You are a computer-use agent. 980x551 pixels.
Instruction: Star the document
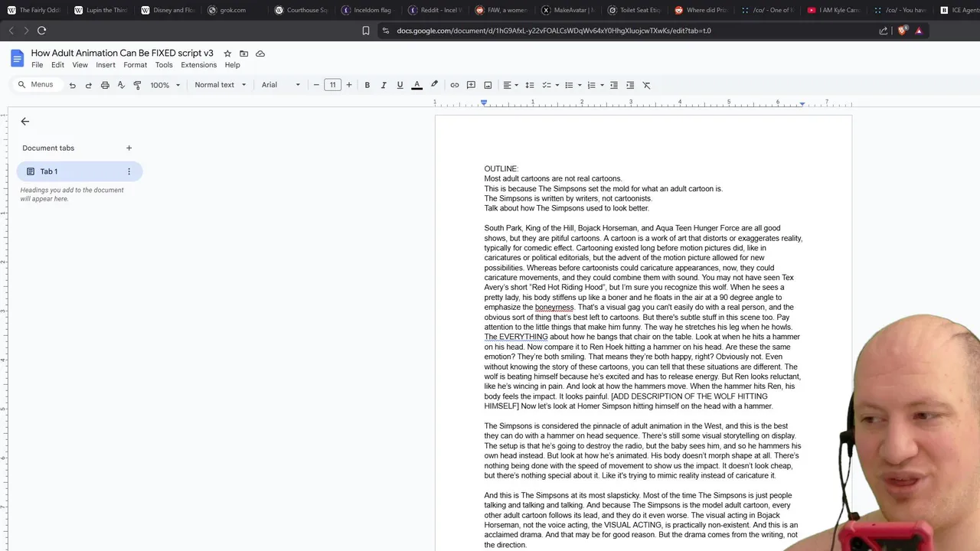(x=227, y=54)
